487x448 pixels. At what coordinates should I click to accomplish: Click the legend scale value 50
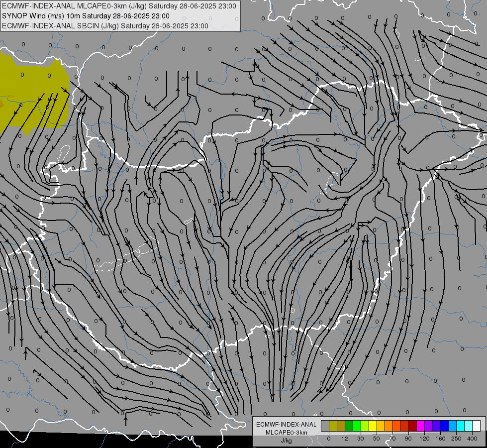coord(377,439)
